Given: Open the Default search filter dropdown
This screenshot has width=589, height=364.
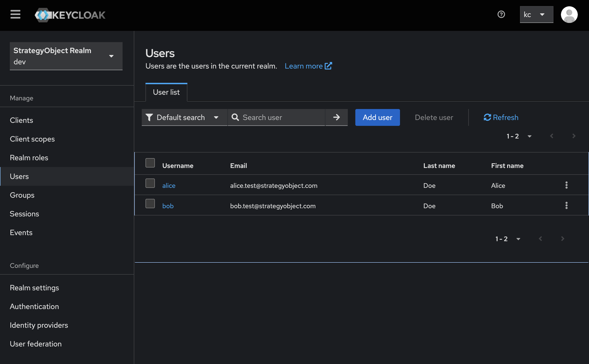Looking at the screenshot, I should (184, 117).
